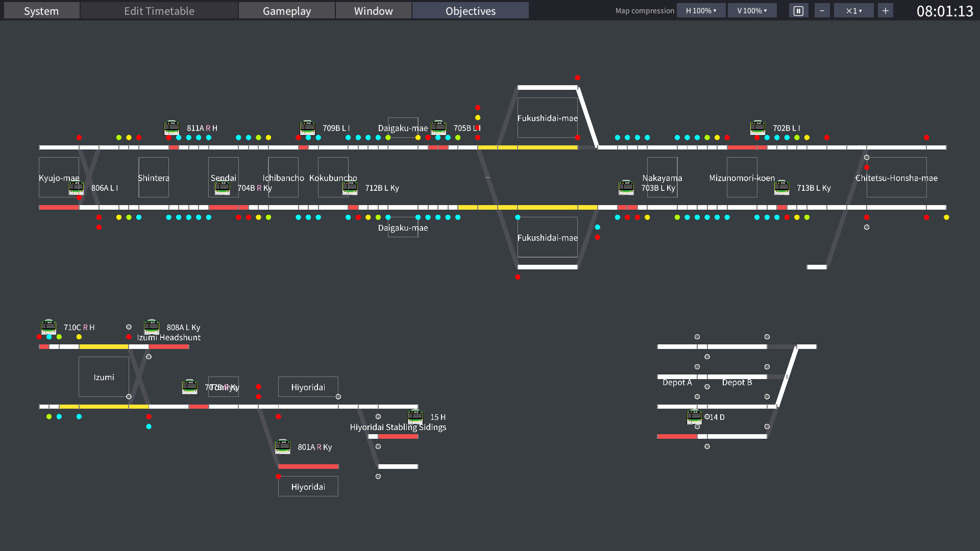
Task: Click the Depot A label
Action: pos(677,383)
